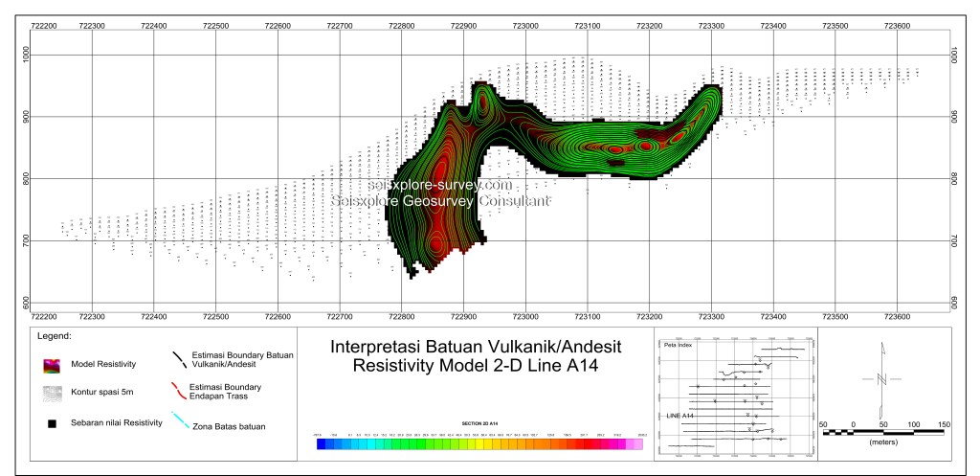Click the Model Resistivity legend icon
Screen dimensions: 980x476
click(50, 364)
